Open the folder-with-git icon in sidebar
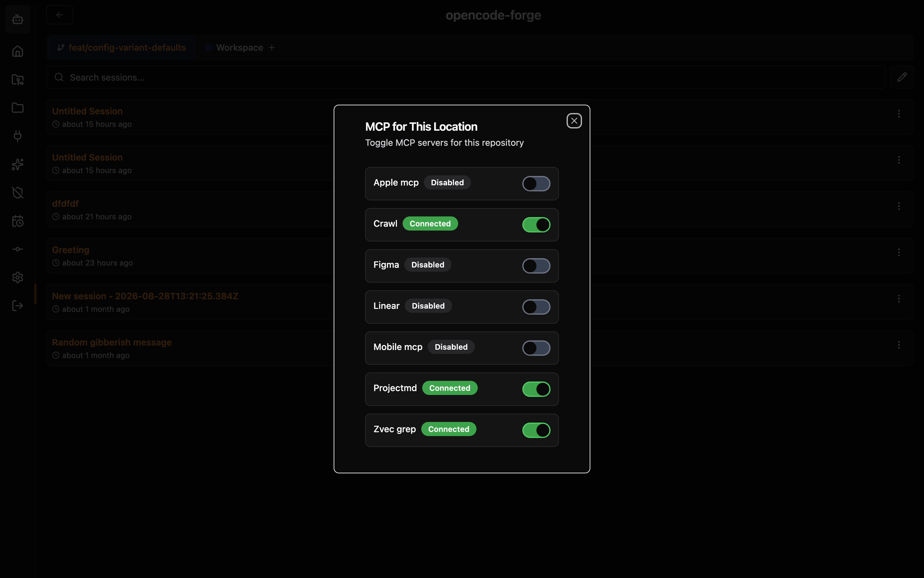The image size is (924, 578). (x=18, y=80)
